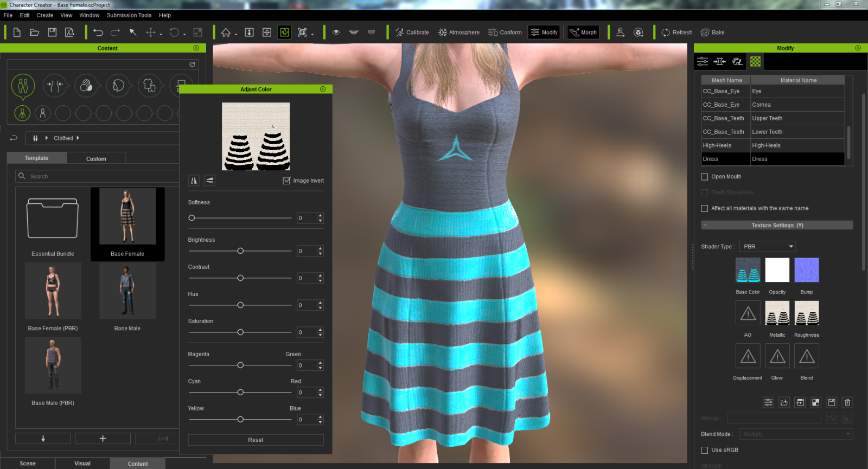This screenshot has width=868, height=469.
Task: Redo the last undone action
Action: tap(115, 33)
